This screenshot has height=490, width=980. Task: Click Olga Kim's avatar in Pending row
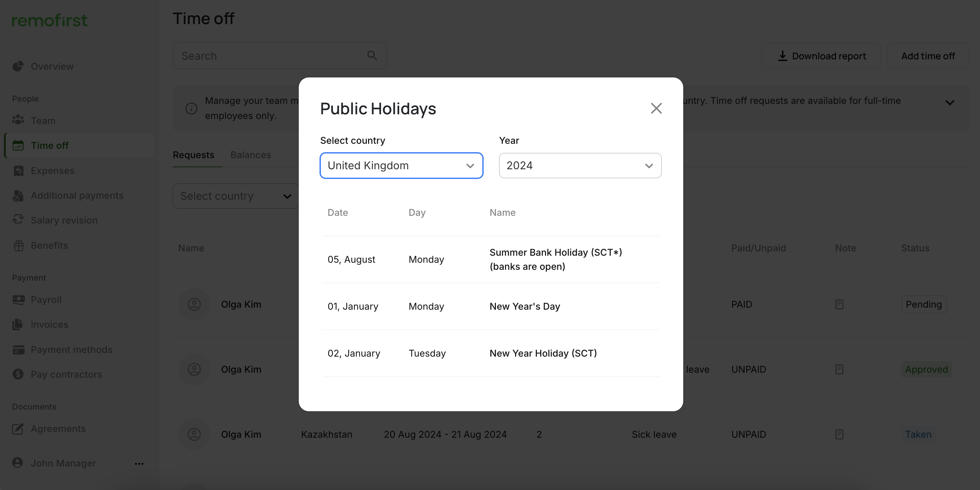194,304
